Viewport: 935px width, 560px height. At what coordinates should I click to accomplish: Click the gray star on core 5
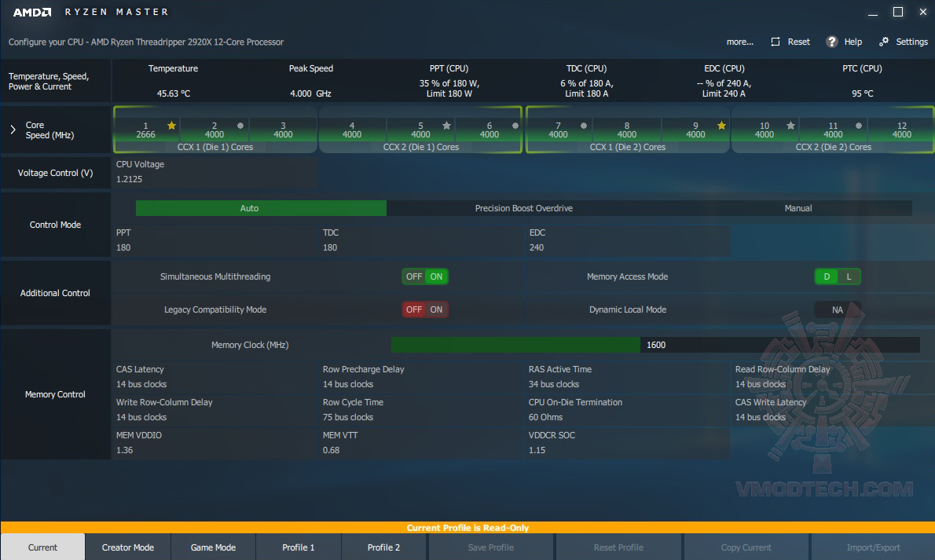[x=446, y=125]
